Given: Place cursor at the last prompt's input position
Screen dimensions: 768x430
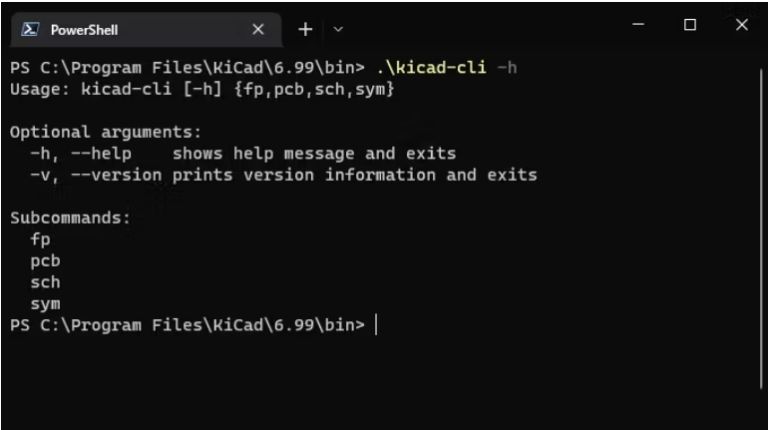Looking at the screenshot, I should [376, 325].
